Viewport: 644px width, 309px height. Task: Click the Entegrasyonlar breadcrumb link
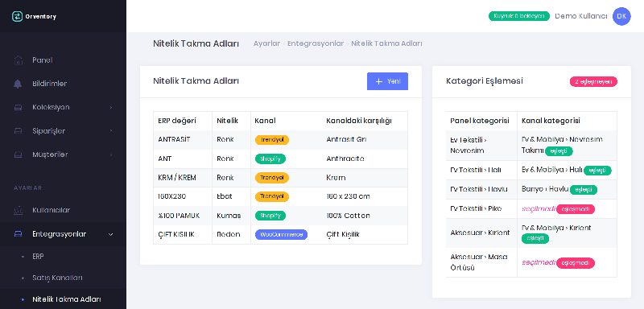(316, 43)
